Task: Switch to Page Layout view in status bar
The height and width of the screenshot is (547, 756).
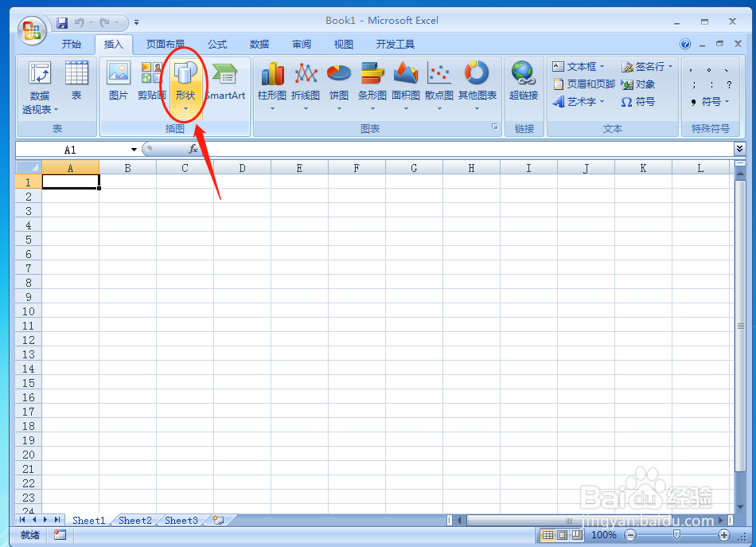Action: tap(562, 534)
